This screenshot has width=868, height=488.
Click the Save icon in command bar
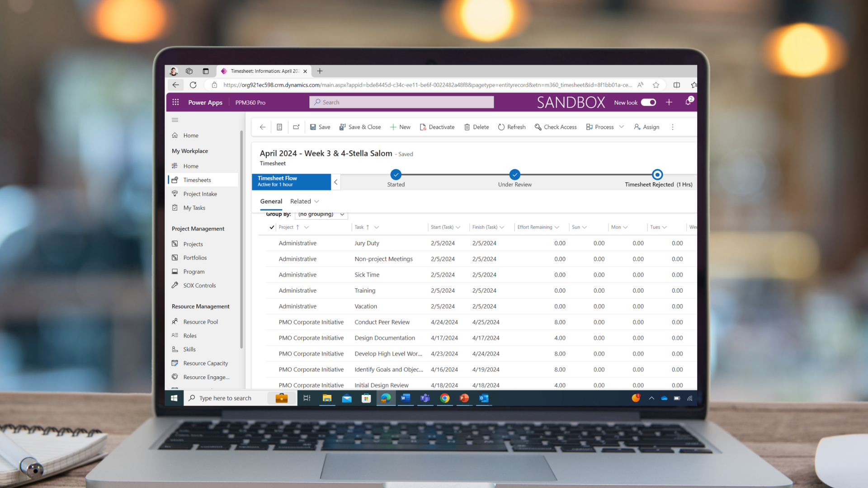click(313, 127)
